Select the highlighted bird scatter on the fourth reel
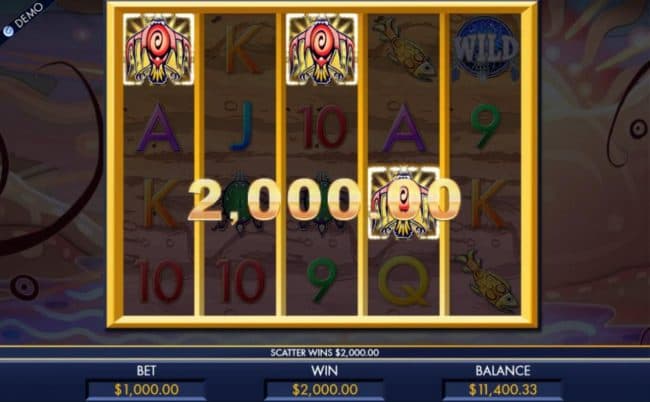 pos(403,203)
